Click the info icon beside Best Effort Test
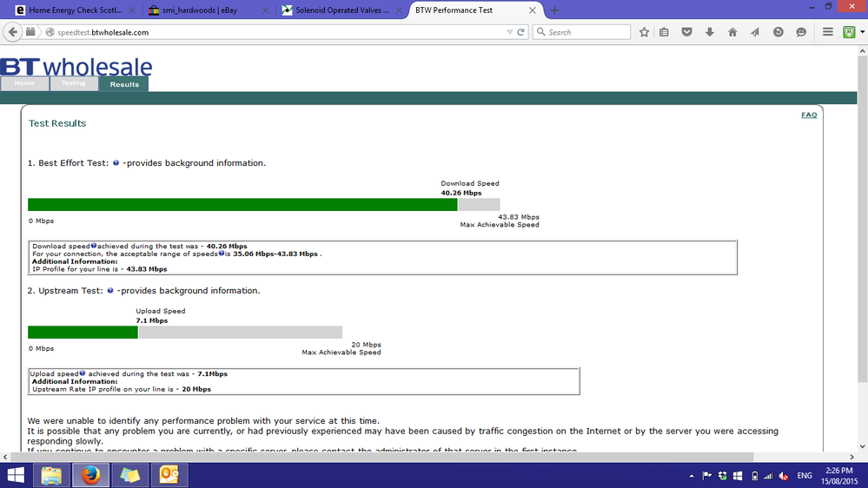Viewport: 868px width, 488px height. [116, 162]
